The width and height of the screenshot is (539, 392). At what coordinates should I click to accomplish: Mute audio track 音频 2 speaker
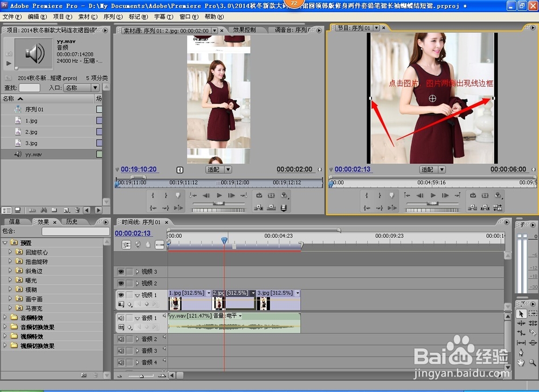(x=121, y=339)
